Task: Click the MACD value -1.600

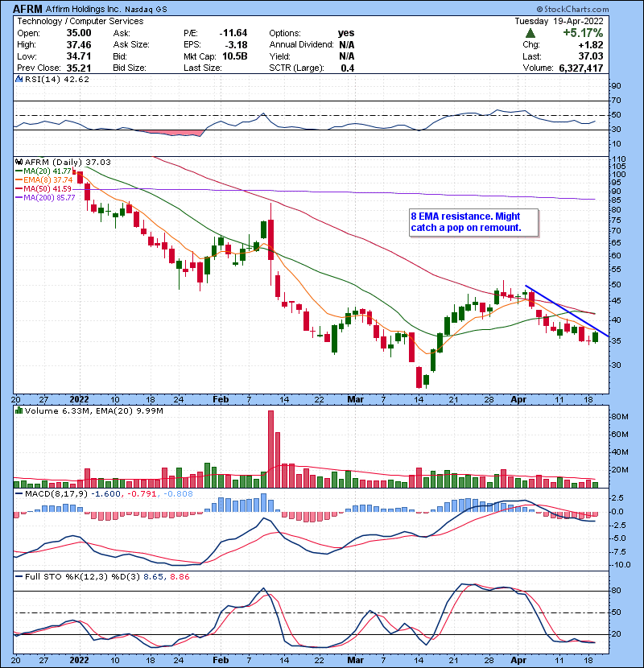Action: 105,494
